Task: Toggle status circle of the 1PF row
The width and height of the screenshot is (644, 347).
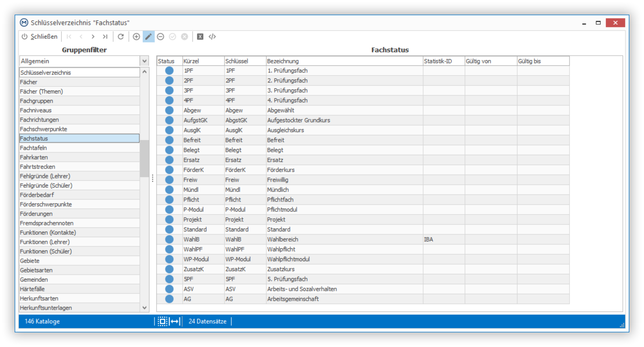Action: click(169, 70)
